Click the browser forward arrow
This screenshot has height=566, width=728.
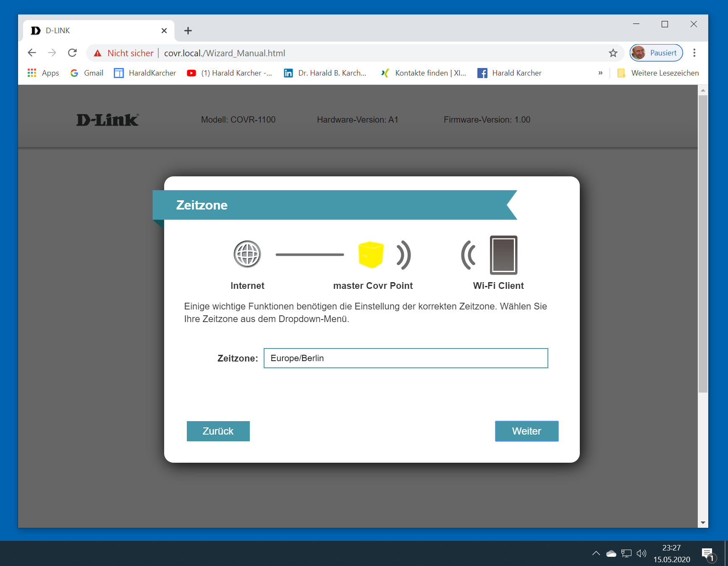click(52, 53)
